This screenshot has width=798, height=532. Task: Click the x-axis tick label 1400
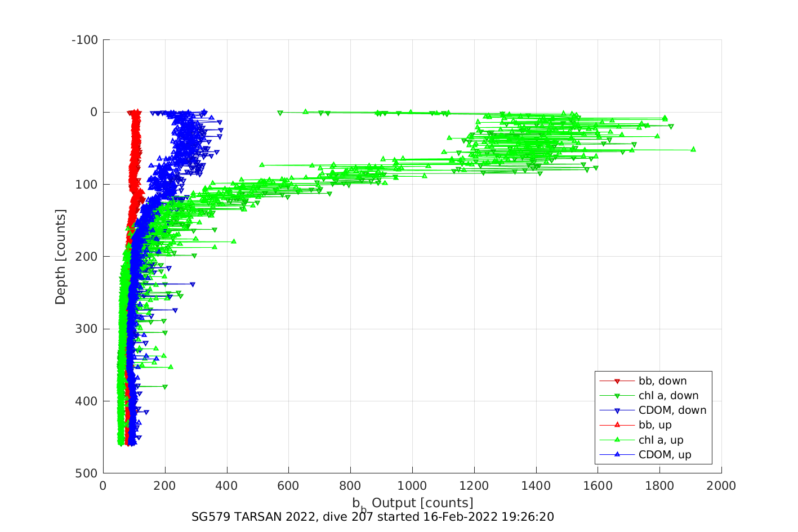pos(536,486)
